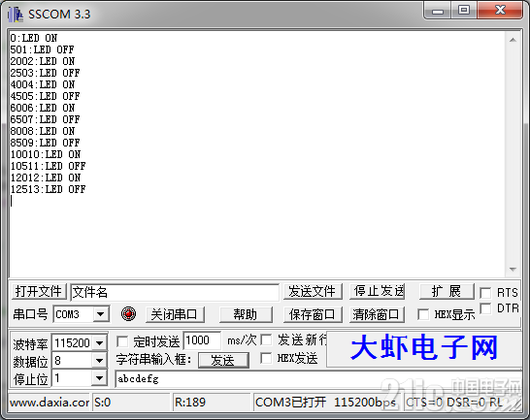The image size is (530, 420).
Task: Click the 清除窗口 clear window button
Action: click(x=377, y=314)
